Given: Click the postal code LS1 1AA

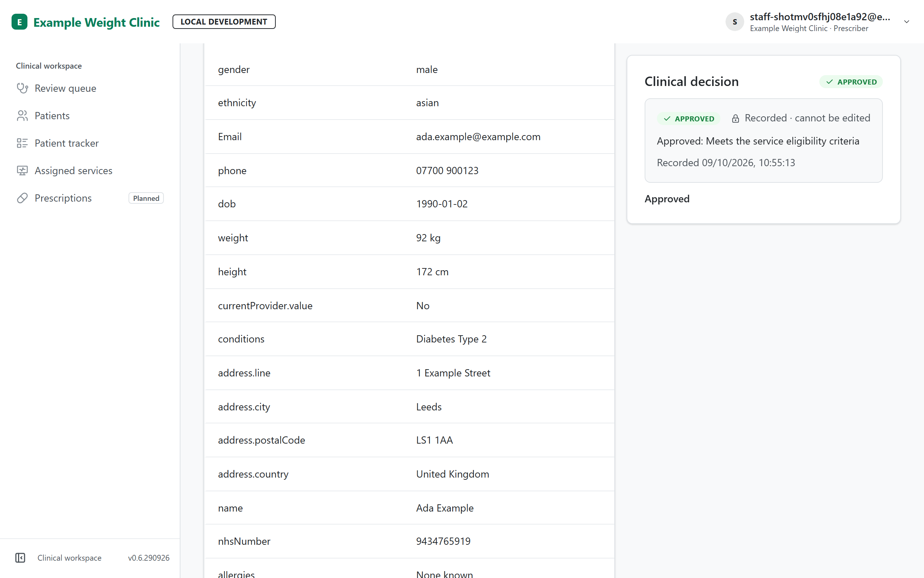Looking at the screenshot, I should tap(435, 440).
